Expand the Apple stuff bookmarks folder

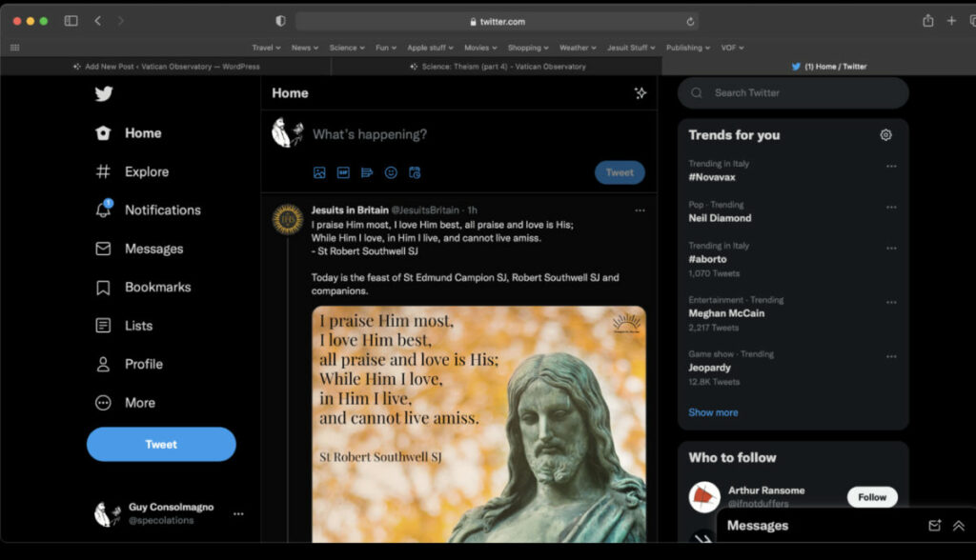tap(430, 48)
